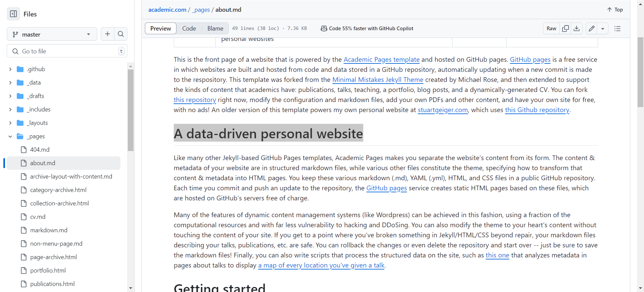Edit this file pencil icon
Image resolution: width=644 pixels, height=292 pixels.
592,29
